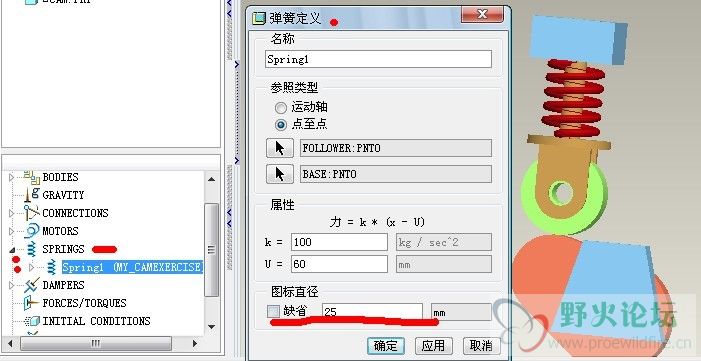Select the MOTORS tree item
701x361 pixels.
coord(60,231)
